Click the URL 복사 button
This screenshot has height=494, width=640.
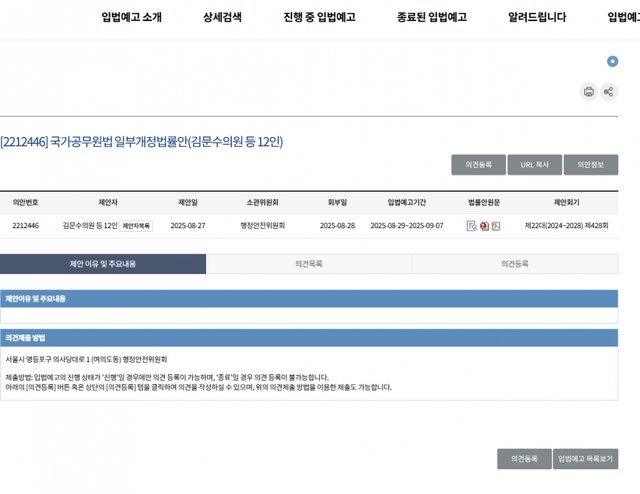[534, 165]
